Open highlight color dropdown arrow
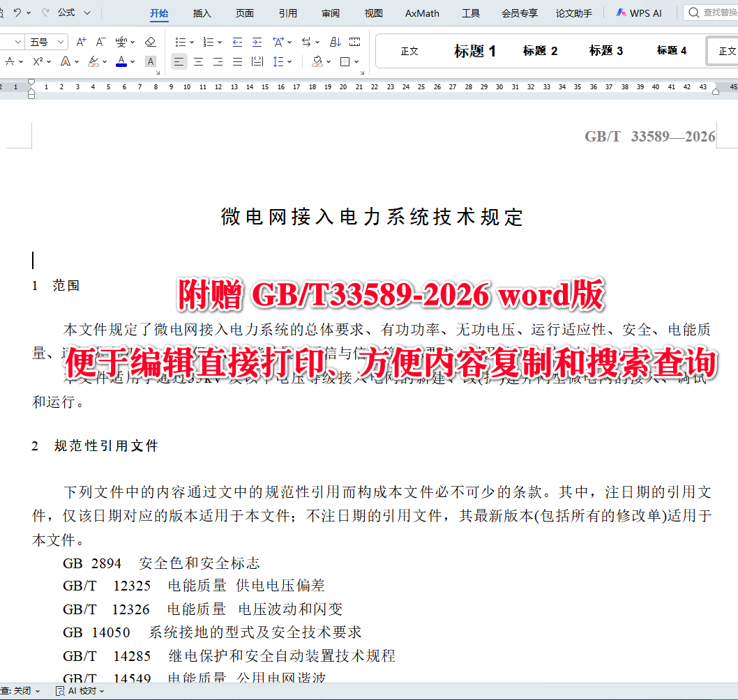Image resolution: width=738 pixels, height=700 pixels. 105,61
